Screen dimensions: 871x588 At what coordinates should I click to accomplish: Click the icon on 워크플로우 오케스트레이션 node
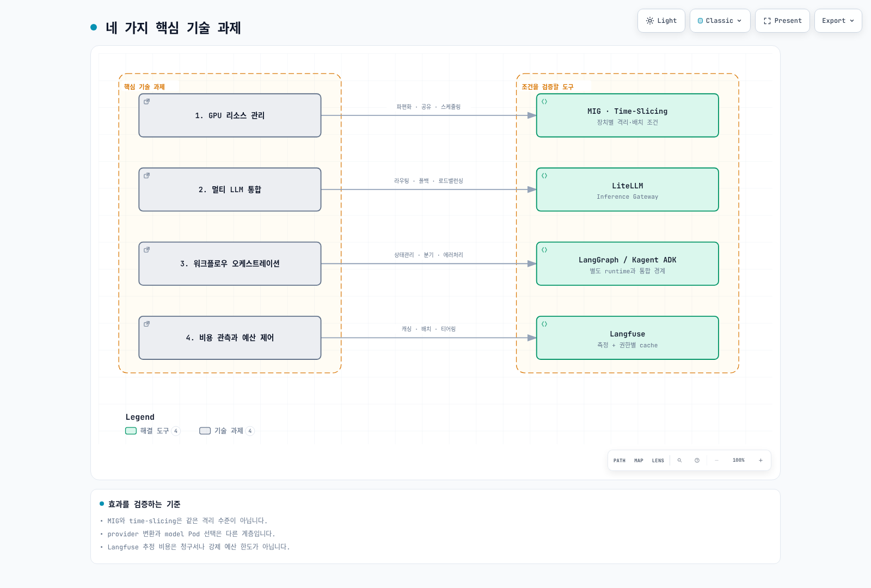146,250
